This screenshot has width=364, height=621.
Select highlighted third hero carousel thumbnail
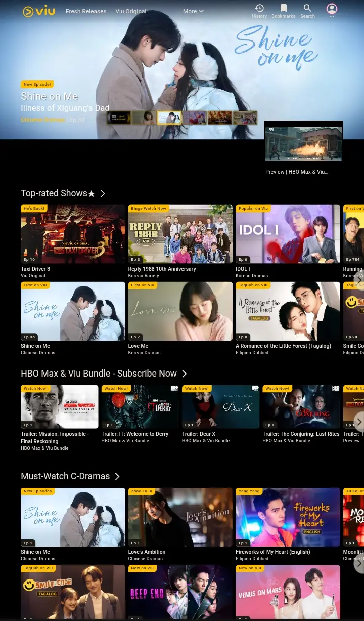pyautogui.click(x=169, y=118)
